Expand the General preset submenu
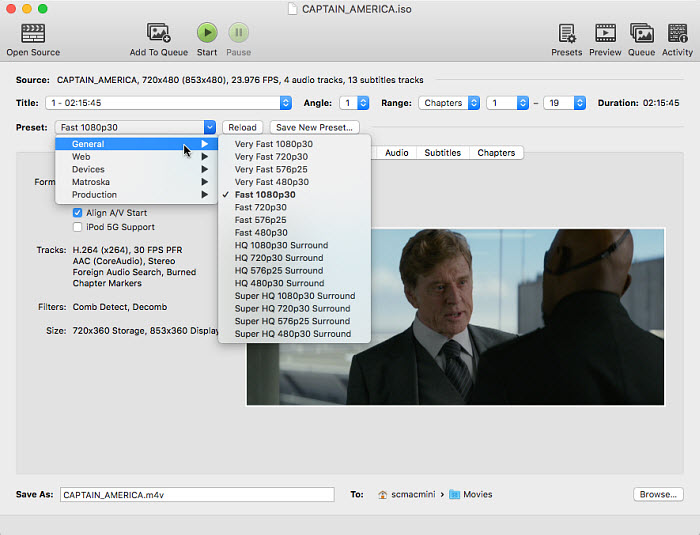Image resolution: width=700 pixels, height=535 pixels. click(136, 144)
